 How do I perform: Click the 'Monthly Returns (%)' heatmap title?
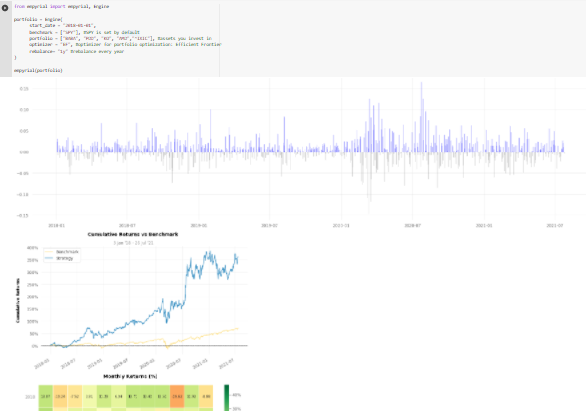pyautogui.click(x=130, y=376)
